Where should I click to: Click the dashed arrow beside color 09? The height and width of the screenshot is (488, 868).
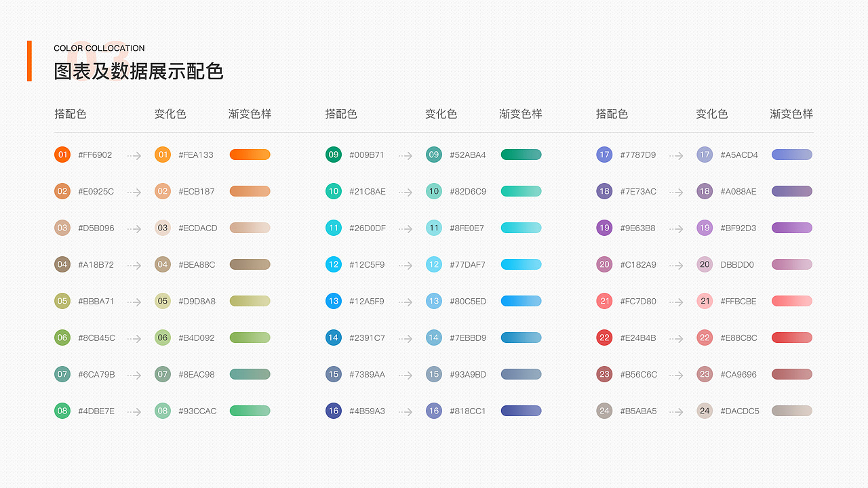pos(405,155)
